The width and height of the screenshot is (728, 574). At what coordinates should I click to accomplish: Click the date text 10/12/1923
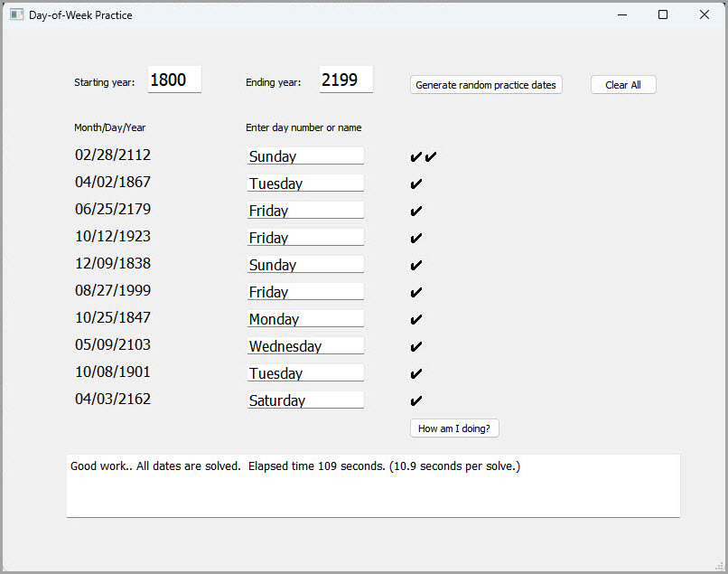(x=113, y=236)
